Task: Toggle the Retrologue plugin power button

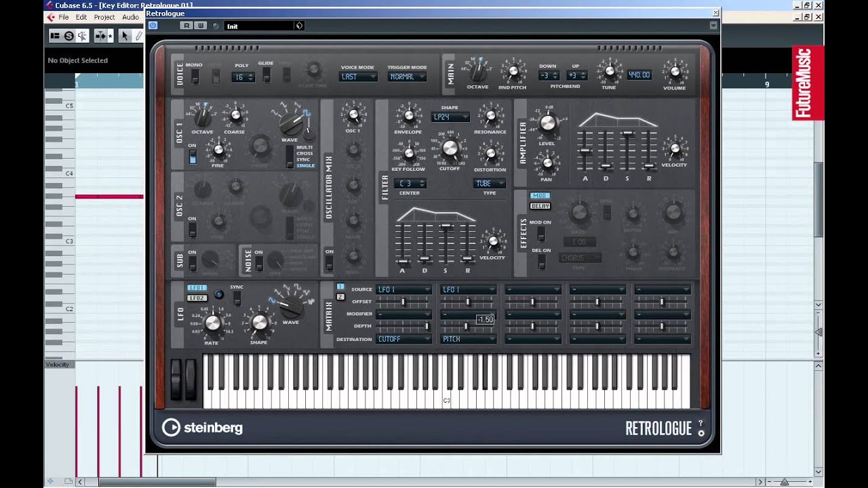Action: pos(153,25)
